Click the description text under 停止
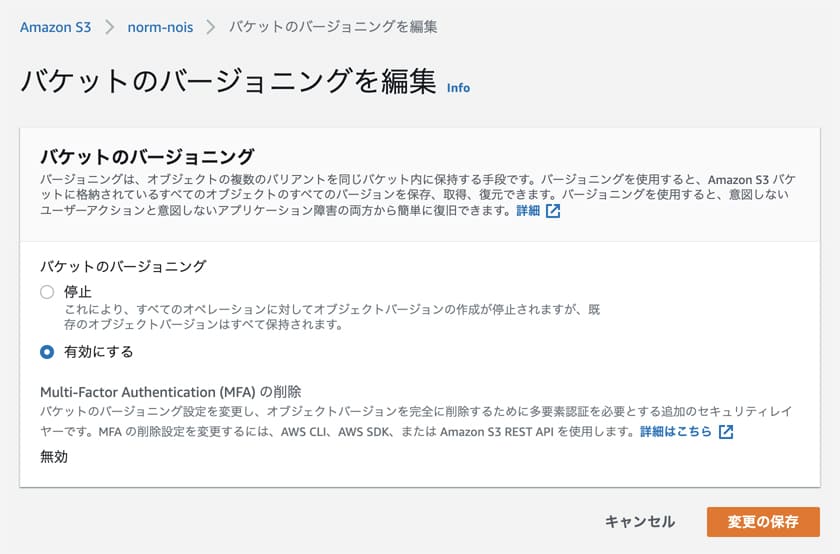The image size is (840, 554). click(x=330, y=317)
